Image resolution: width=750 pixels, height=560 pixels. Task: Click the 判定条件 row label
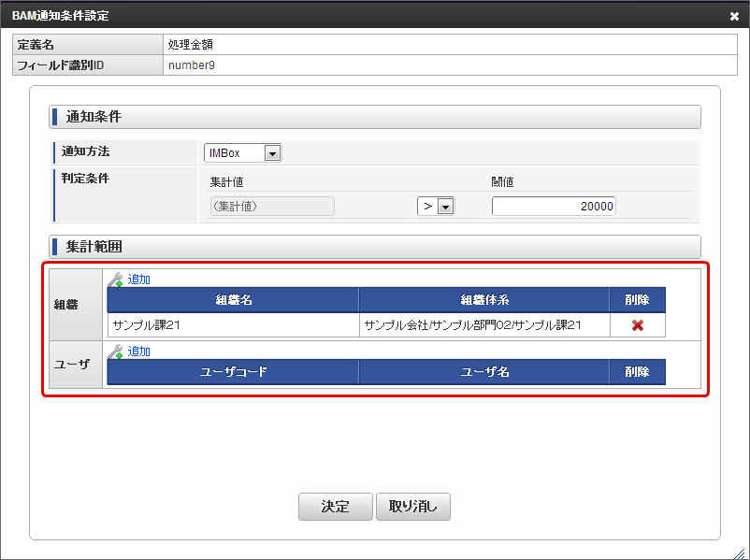click(85, 179)
